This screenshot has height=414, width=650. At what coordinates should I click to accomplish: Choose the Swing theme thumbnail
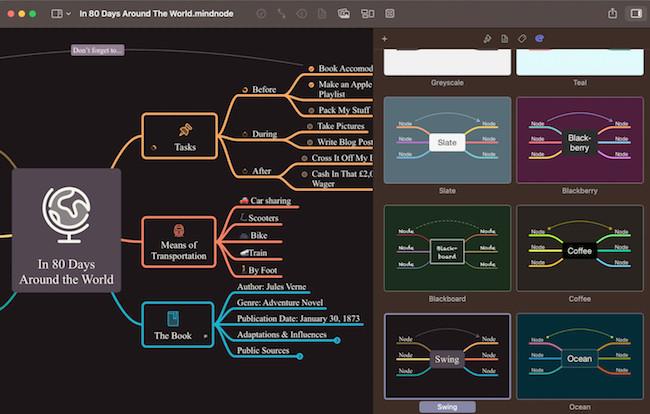(x=447, y=356)
